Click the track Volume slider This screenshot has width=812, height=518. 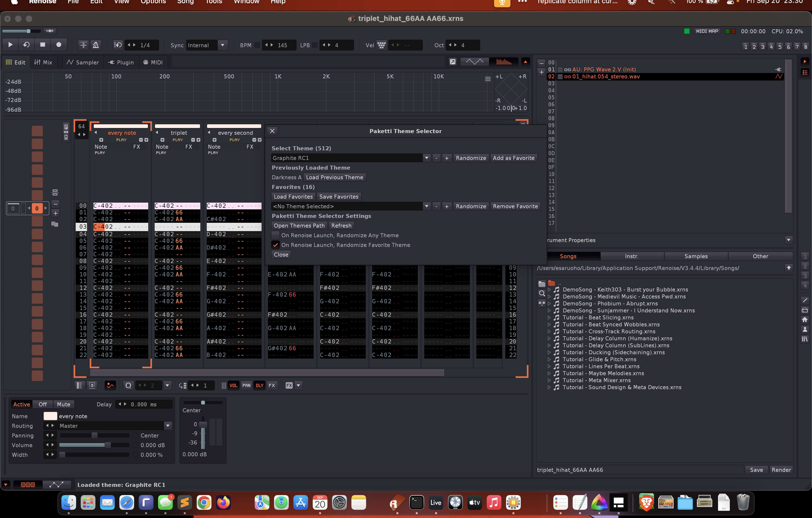pos(95,445)
